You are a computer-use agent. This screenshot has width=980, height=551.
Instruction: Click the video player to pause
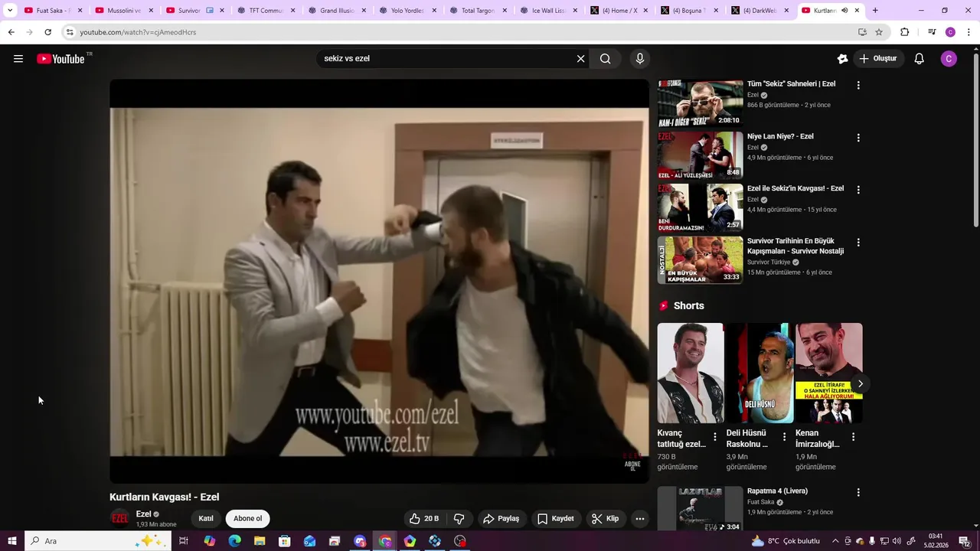pyautogui.click(x=379, y=282)
